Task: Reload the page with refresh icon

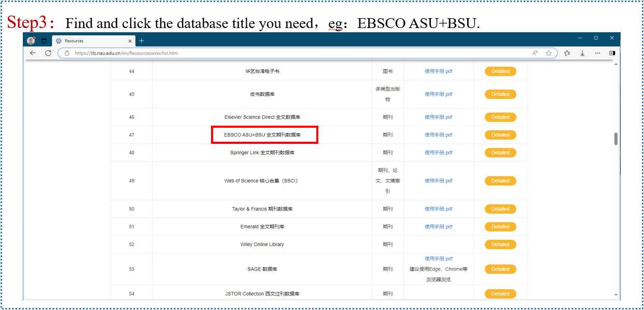Action: click(48, 53)
